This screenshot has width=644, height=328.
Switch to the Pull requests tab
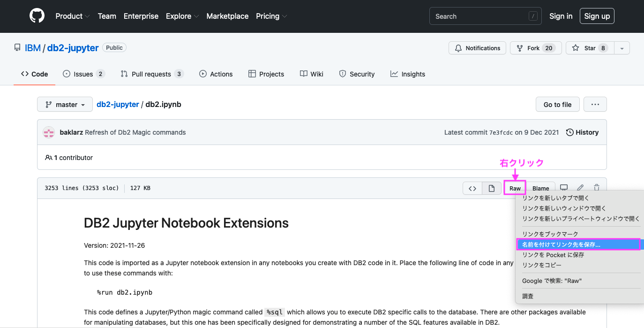tap(152, 74)
